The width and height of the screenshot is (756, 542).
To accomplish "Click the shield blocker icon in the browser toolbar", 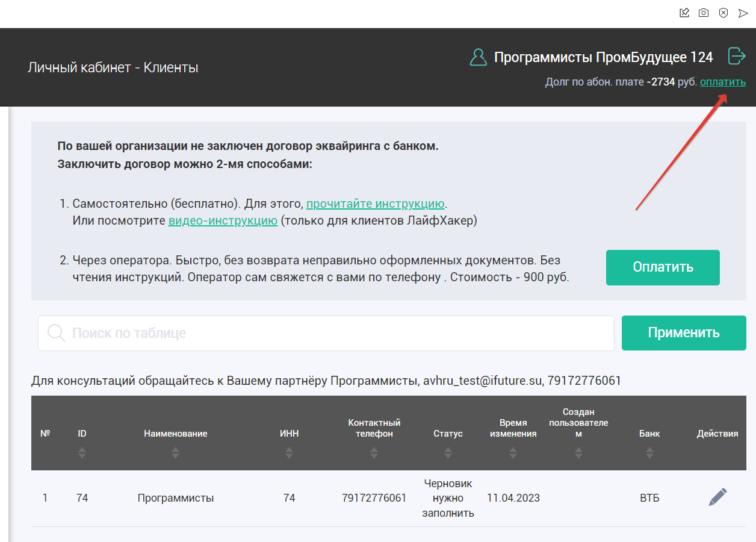I will 723,13.
